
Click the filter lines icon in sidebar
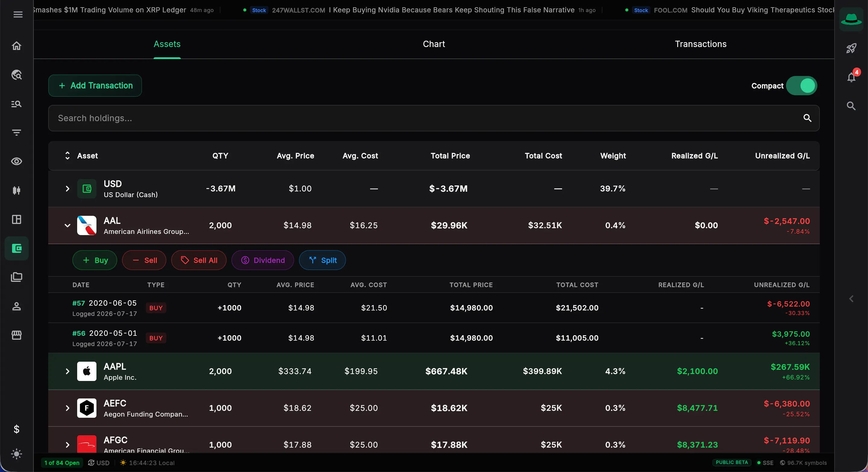click(17, 132)
